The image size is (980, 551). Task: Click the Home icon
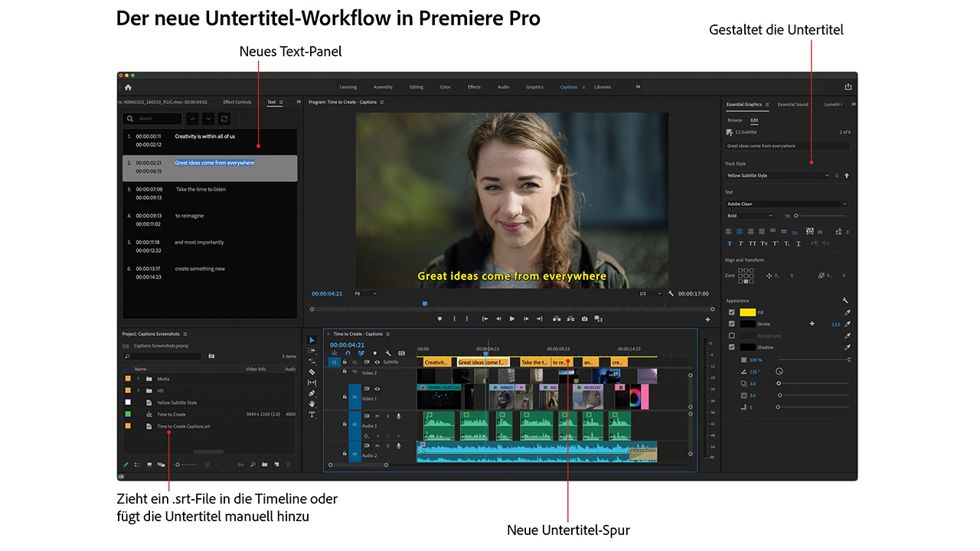pos(128,87)
